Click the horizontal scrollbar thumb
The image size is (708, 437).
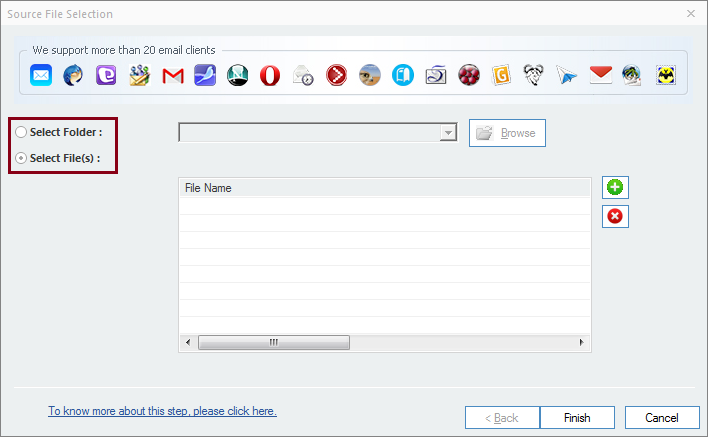(x=274, y=342)
